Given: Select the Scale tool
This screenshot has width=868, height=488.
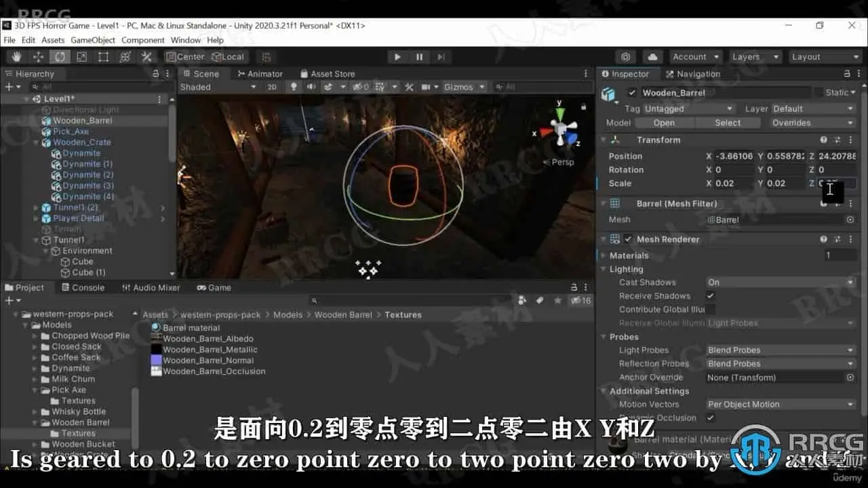Looking at the screenshot, I should (81, 57).
